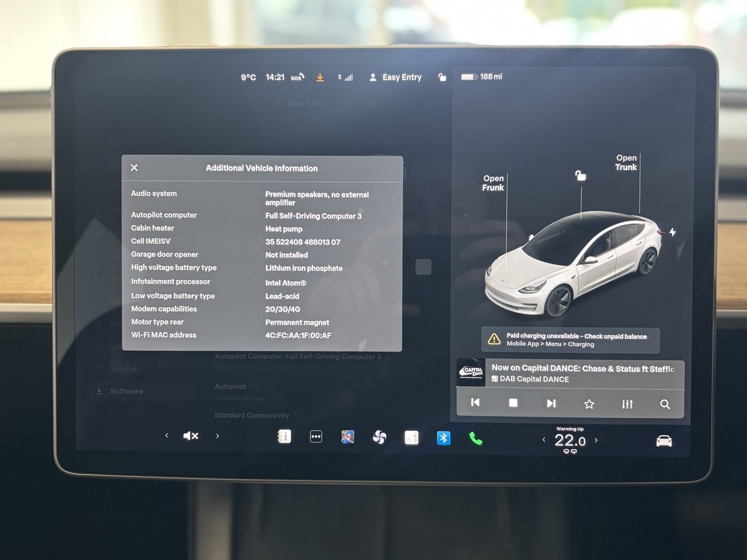Select Service in the left sidebar
This screenshot has height=560, width=747.
(x=124, y=369)
